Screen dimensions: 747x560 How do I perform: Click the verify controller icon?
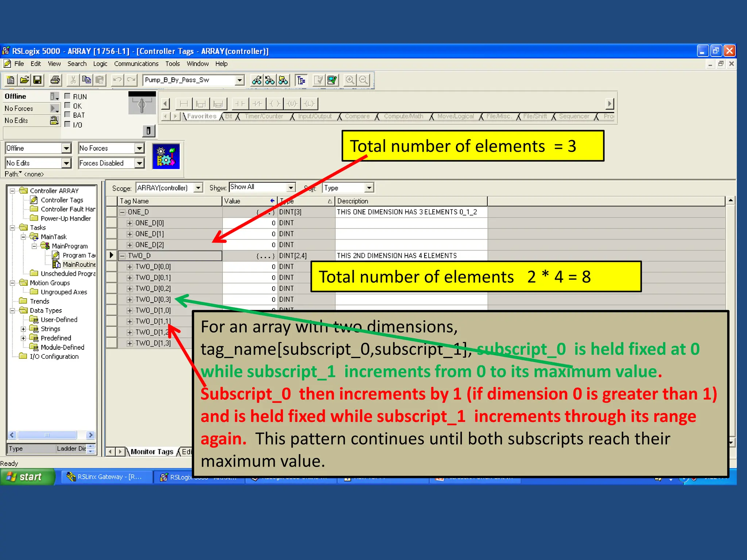point(332,80)
